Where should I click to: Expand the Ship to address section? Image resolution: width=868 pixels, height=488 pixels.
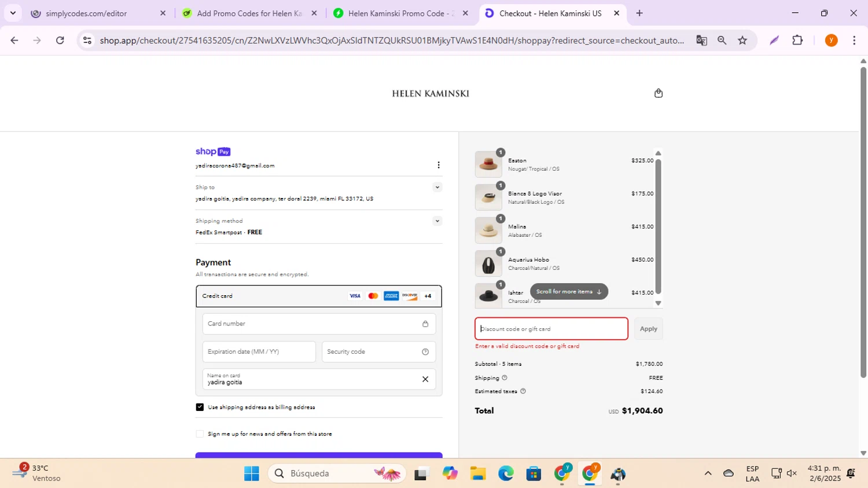(x=437, y=187)
